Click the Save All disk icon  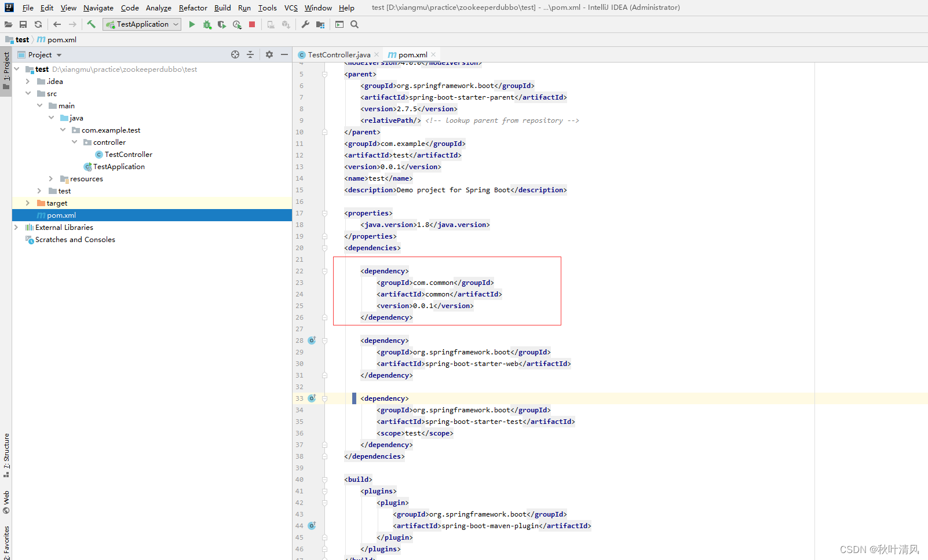[x=23, y=24]
